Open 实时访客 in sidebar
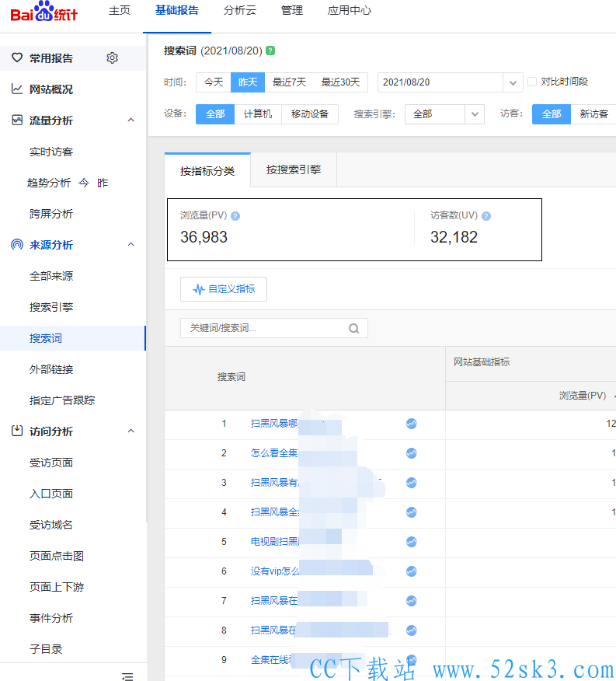Viewport: 616px width, 681px height. click(51, 152)
